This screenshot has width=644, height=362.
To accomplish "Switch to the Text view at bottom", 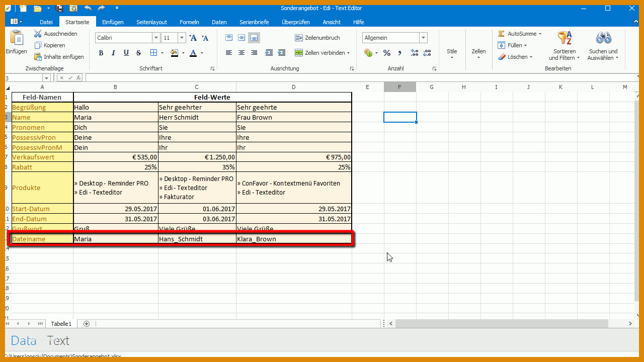I will (x=58, y=340).
